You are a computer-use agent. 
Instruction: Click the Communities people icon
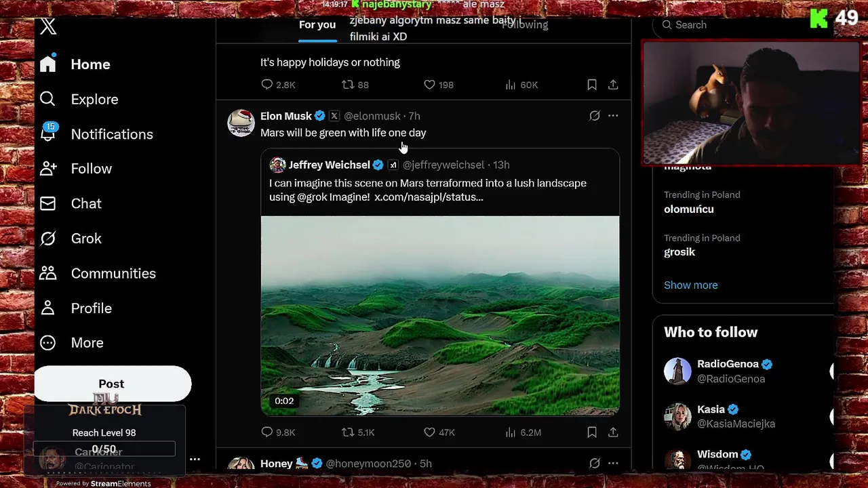click(x=47, y=273)
